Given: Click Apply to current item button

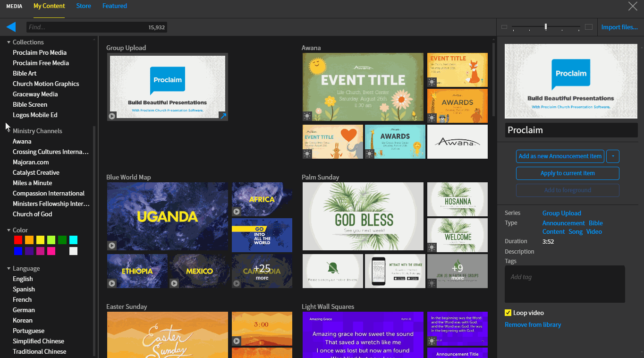Looking at the screenshot, I should tap(568, 173).
